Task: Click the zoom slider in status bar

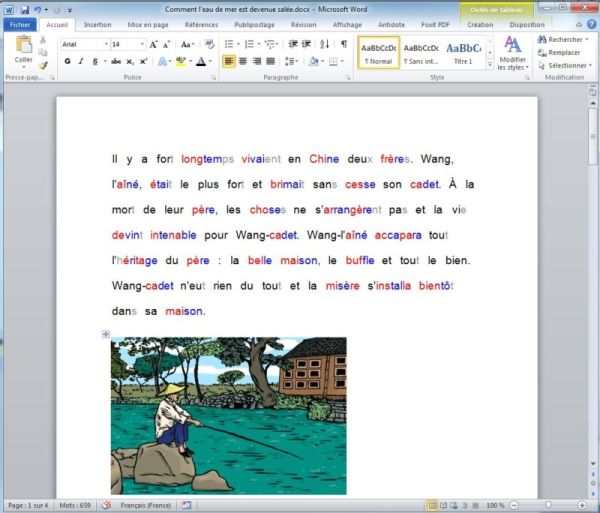Action: [548, 505]
